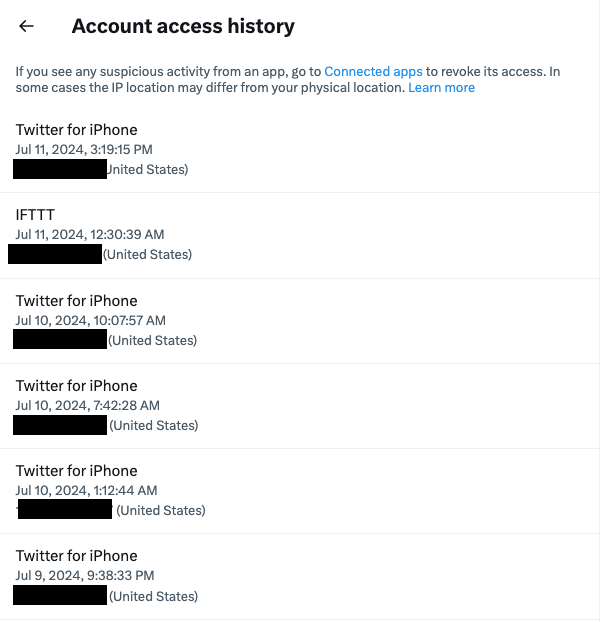The width and height of the screenshot is (603, 622).
Task: Select Twitter for iPhone title above Jul 11 3:19:15 PM
Action: 76,130
